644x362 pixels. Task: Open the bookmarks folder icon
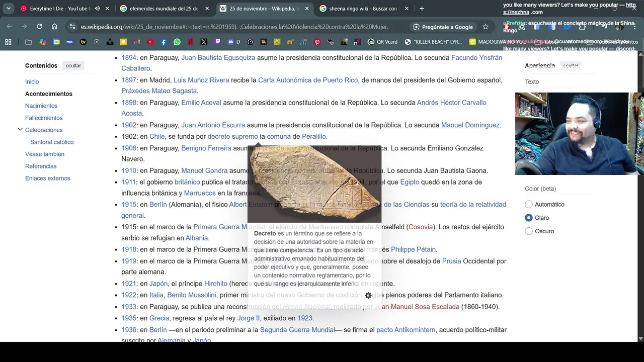point(29,42)
